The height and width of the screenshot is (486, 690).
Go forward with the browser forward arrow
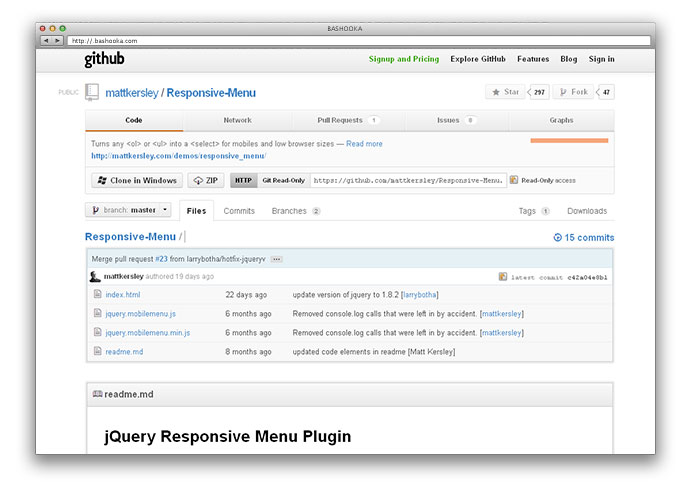tap(58, 40)
